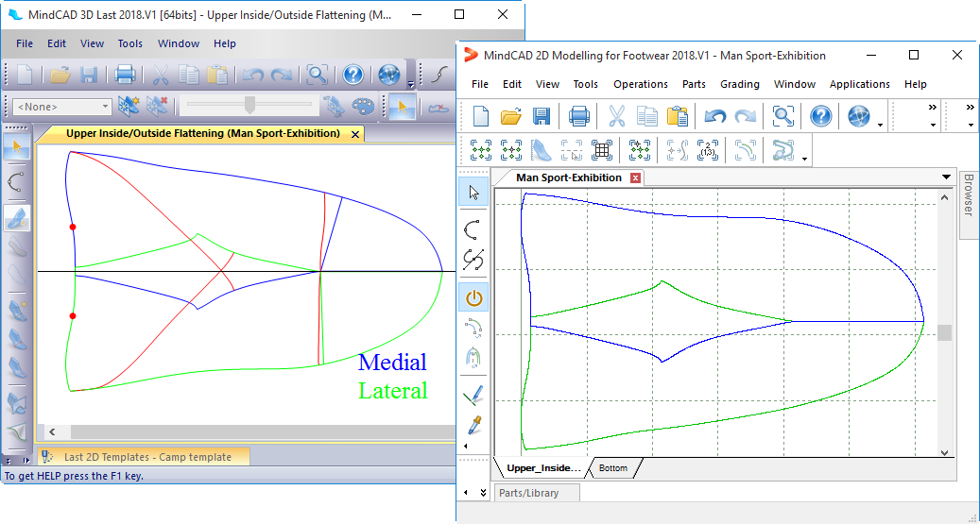The height and width of the screenshot is (524, 980).
Task: Click the curve icon at 3D Last toolbar end
Action: [441, 76]
